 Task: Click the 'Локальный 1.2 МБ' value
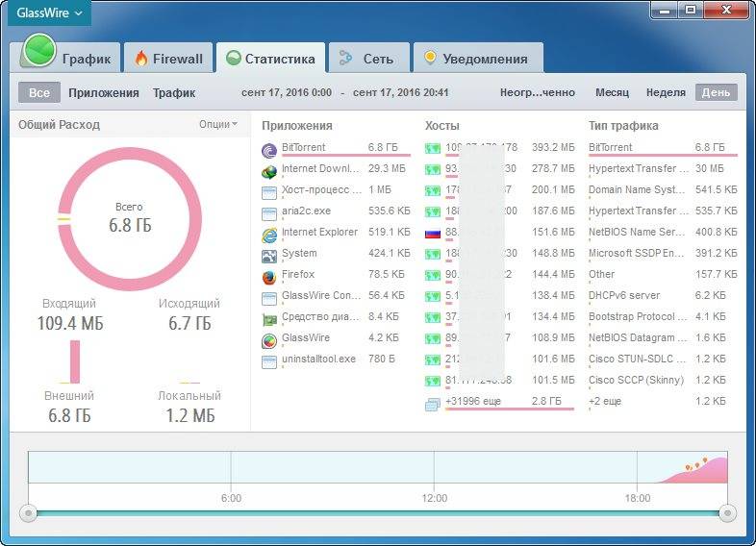click(x=190, y=415)
